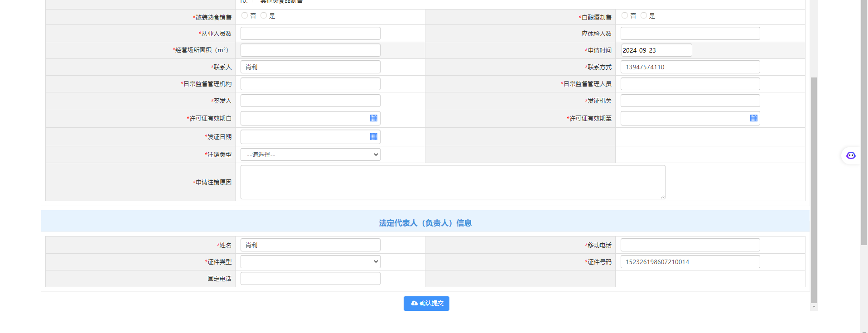Click the 确认提交 button
Viewport: 868px width, 333px height.
(426, 304)
